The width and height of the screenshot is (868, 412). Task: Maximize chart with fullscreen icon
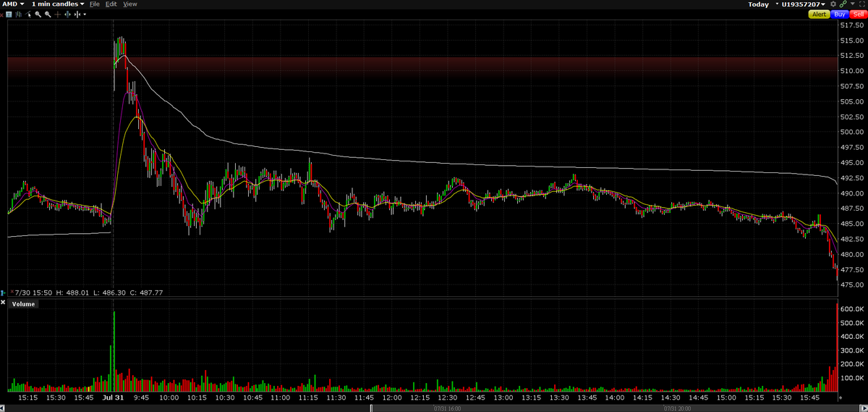coord(861,4)
